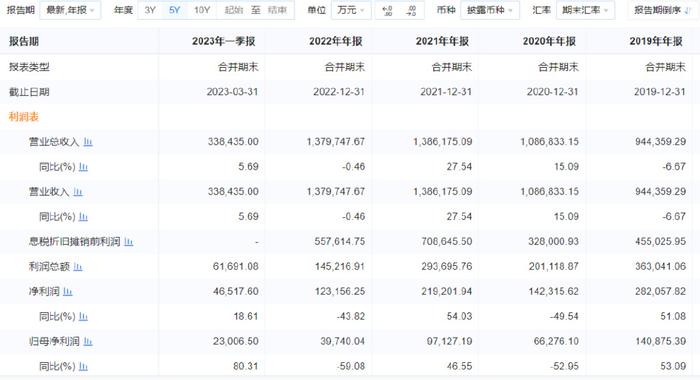The width and height of the screenshot is (700, 380).
Task: Click the 2021年年报 column header
Action: [442, 42]
